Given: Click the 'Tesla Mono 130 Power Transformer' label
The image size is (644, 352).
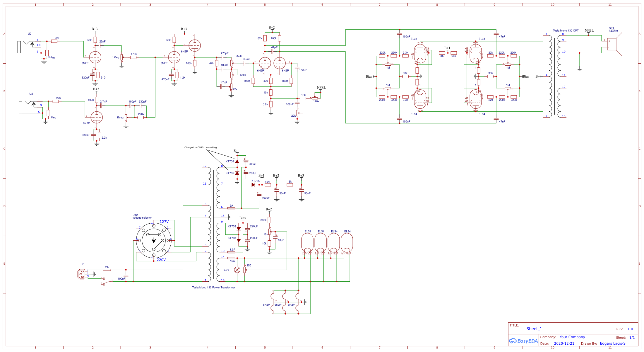Looking at the screenshot, I should click(x=213, y=288).
